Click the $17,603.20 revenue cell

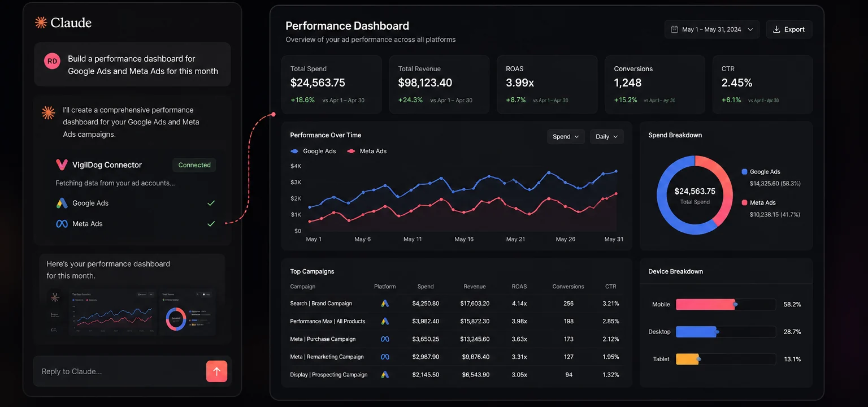[x=475, y=304]
